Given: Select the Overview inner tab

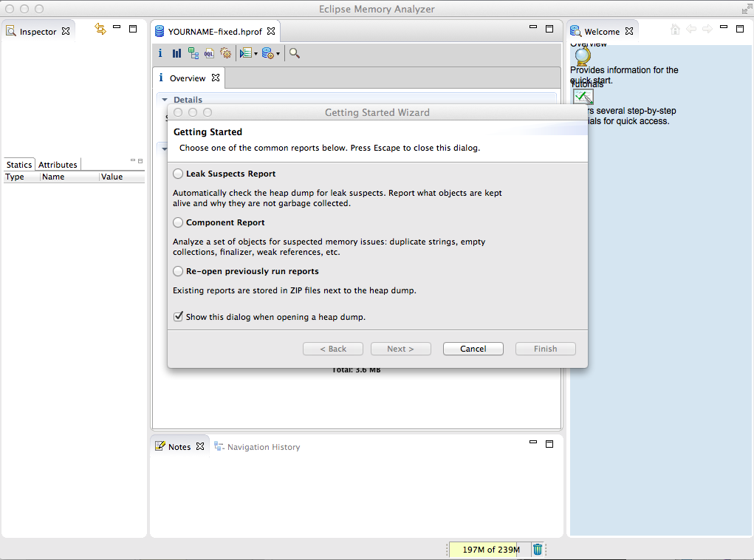Looking at the screenshot, I should click(187, 78).
